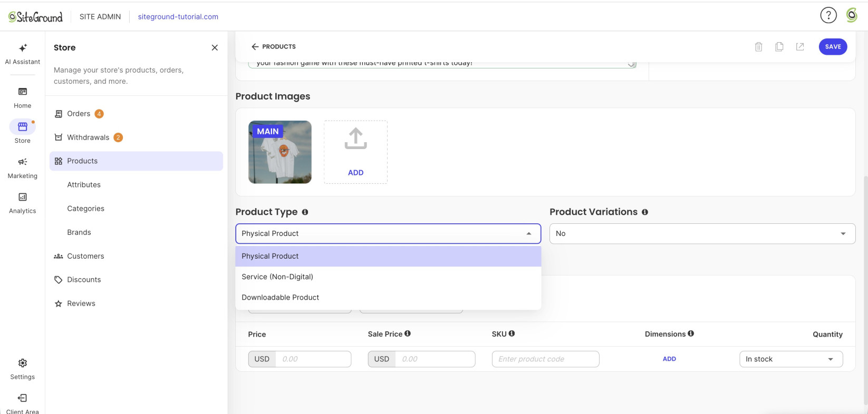Image resolution: width=868 pixels, height=414 pixels.
Task: Choose Downloadable Product option
Action: tap(388, 297)
